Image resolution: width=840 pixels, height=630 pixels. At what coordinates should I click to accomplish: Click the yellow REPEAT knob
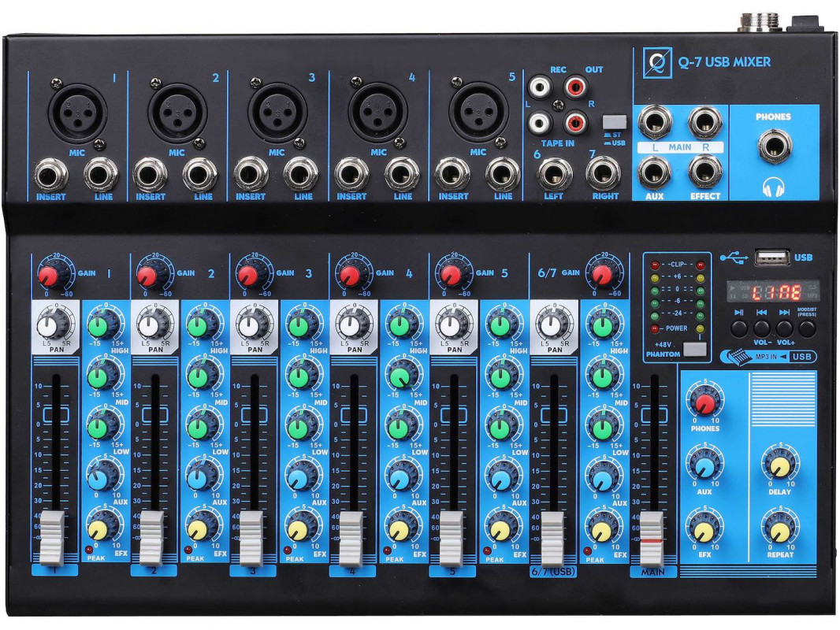[779, 531]
